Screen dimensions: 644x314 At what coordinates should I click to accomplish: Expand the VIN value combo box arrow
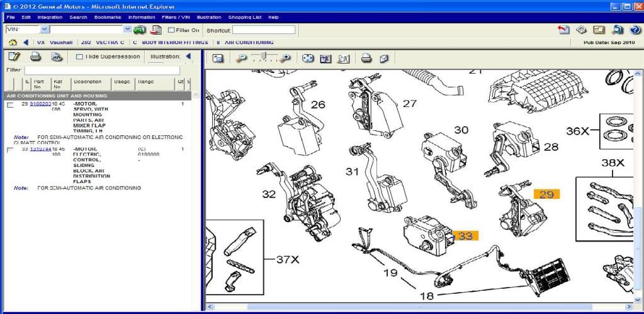point(127,30)
